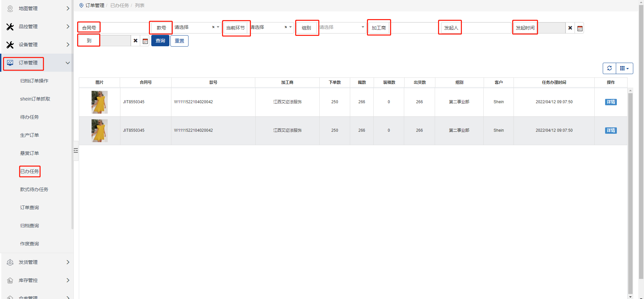Click the refresh table icon
Image resolution: width=644 pixels, height=299 pixels.
pos(609,68)
